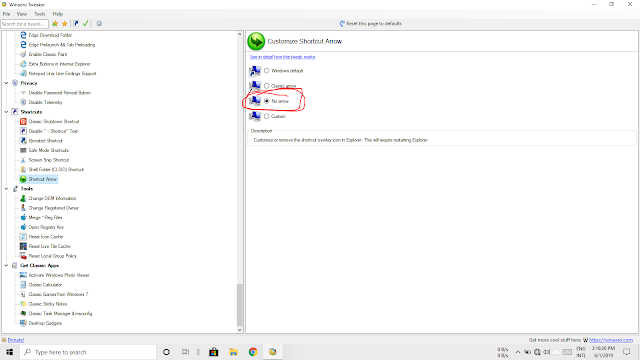Image resolution: width=640 pixels, height=360 pixels.
Task: Click Notepad Unix Line Endings Support icon
Action: [x=23, y=73]
